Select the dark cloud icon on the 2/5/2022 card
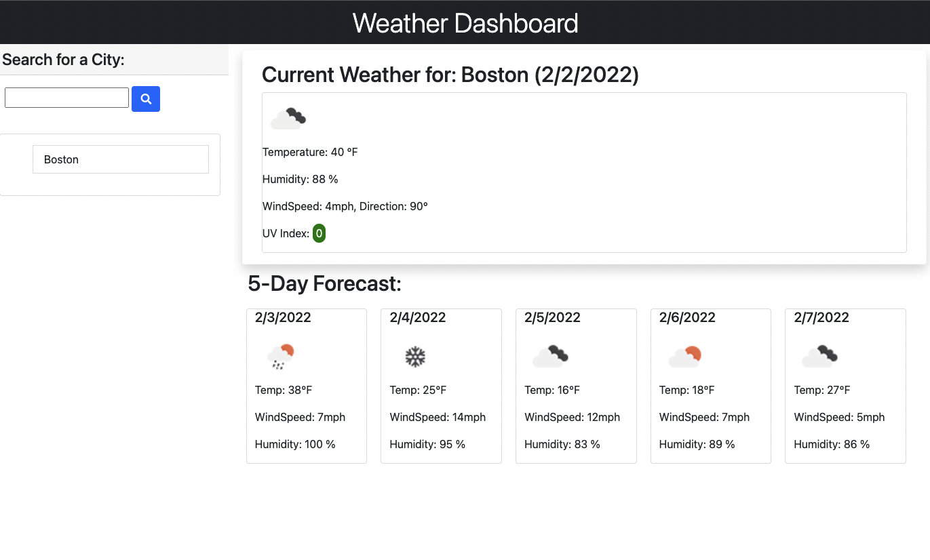The height and width of the screenshot is (560, 930). point(549,355)
